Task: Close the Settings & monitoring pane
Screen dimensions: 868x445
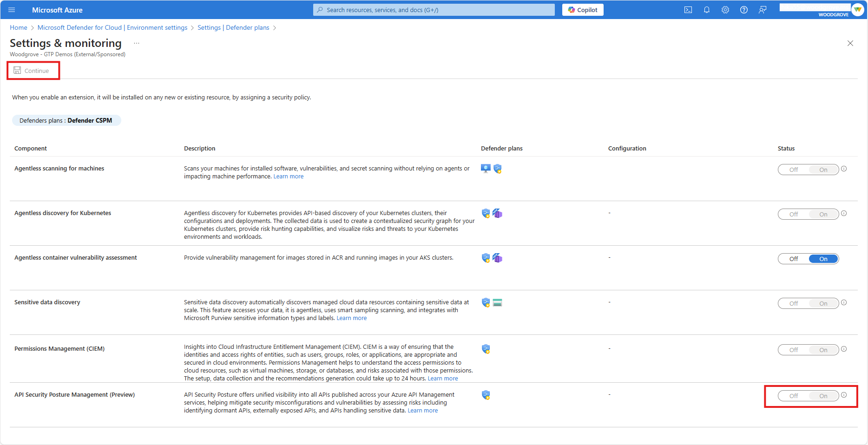Action: click(850, 43)
